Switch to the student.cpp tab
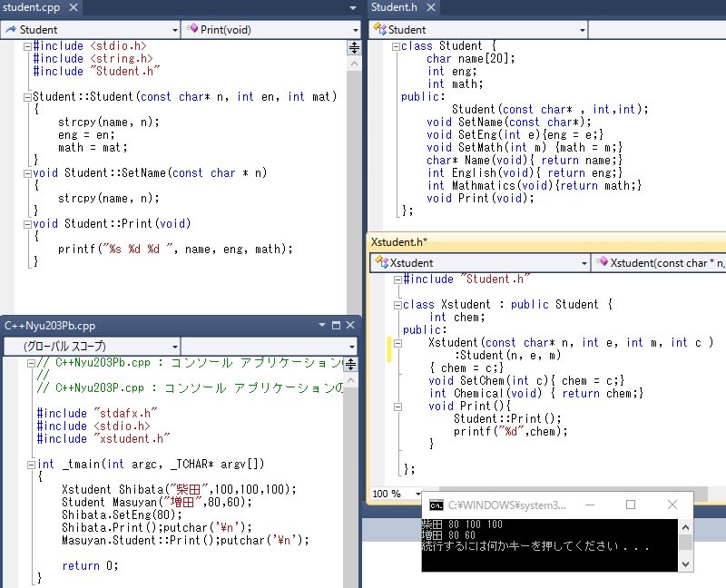This screenshot has height=588, width=726. pos(32,7)
